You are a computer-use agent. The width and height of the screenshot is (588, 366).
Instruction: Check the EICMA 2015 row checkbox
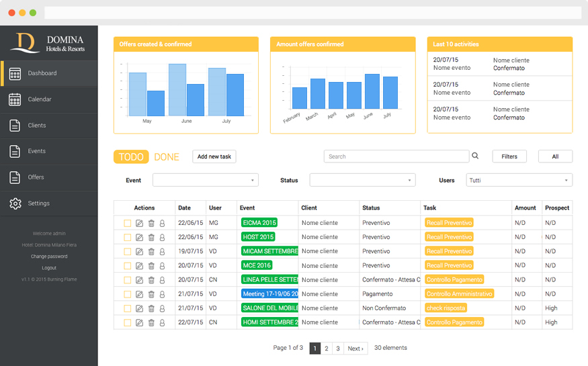click(128, 223)
